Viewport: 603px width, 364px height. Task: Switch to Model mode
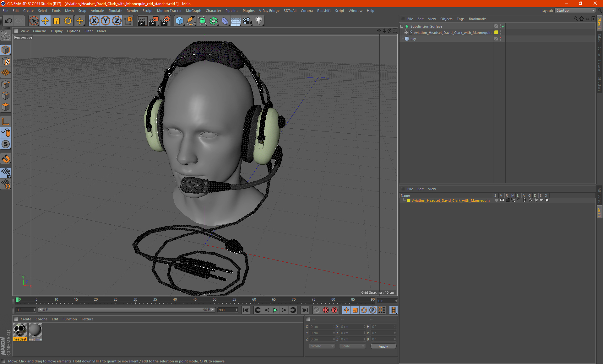pyautogui.click(x=6, y=50)
